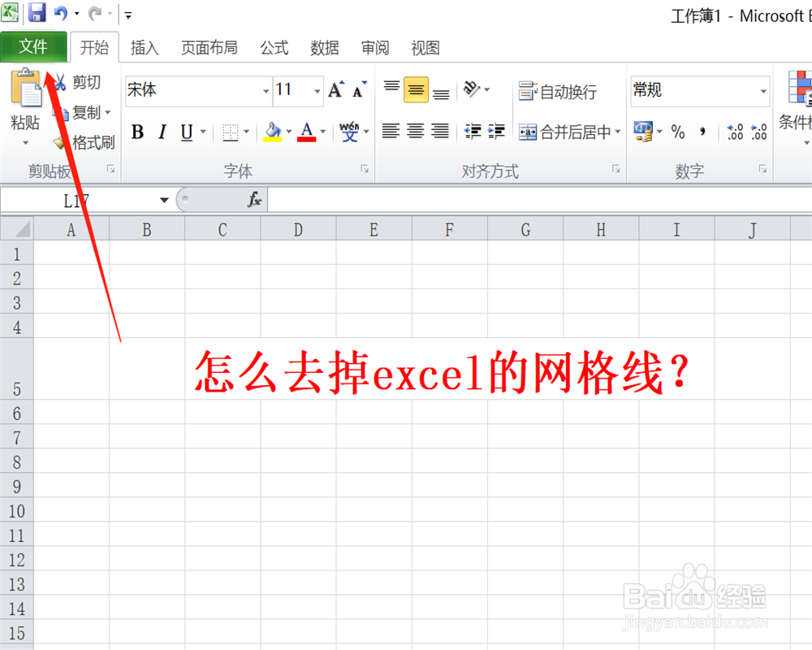The width and height of the screenshot is (812, 650).
Task: Click the Borders icon
Action: pyautogui.click(x=231, y=132)
